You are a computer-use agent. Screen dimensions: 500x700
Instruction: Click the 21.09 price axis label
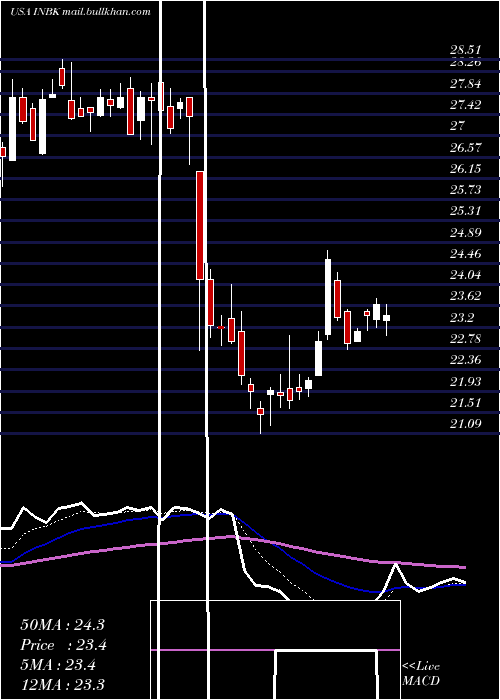(466, 423)
